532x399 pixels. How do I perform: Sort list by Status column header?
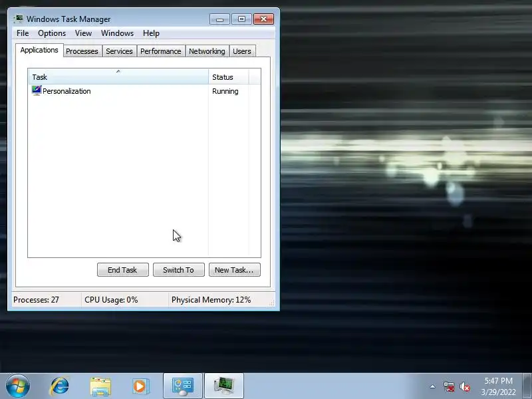pos(229,77)
